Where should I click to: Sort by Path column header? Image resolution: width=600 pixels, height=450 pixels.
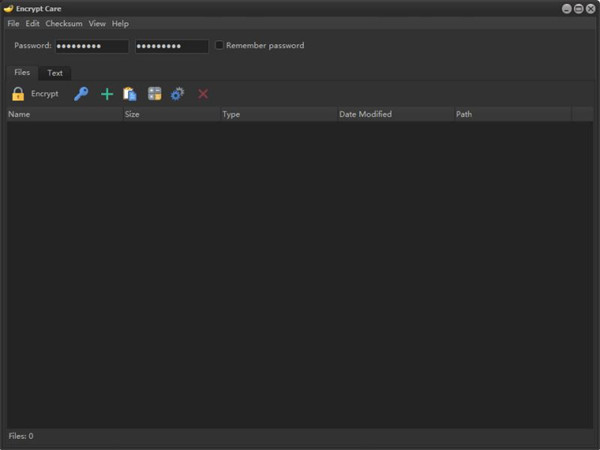tap(512, 114)
